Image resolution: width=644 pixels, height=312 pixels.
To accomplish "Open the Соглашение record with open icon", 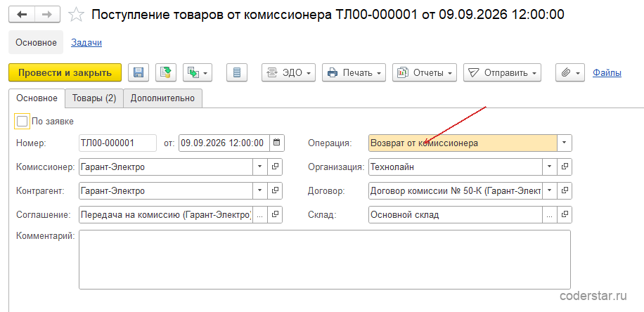I will pos(275,214).
